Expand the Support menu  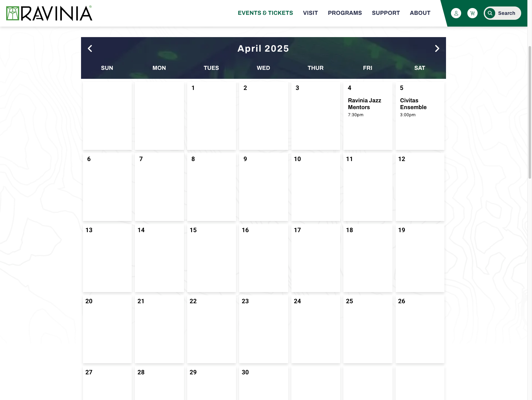tap(386, 13)
